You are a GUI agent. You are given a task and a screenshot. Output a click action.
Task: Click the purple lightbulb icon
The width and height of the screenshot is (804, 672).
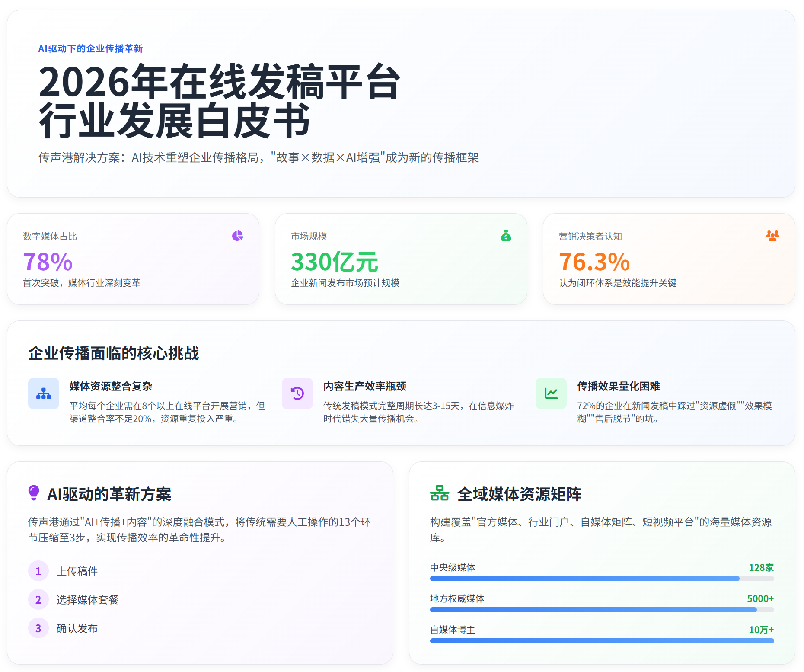(x=34, y=493)
